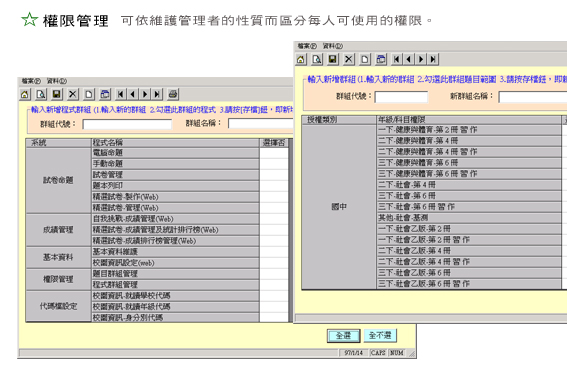The height and width of the screenshot is (369, 567).
Task: Click the 程式名稱 column header
Action: coord(175,143)
